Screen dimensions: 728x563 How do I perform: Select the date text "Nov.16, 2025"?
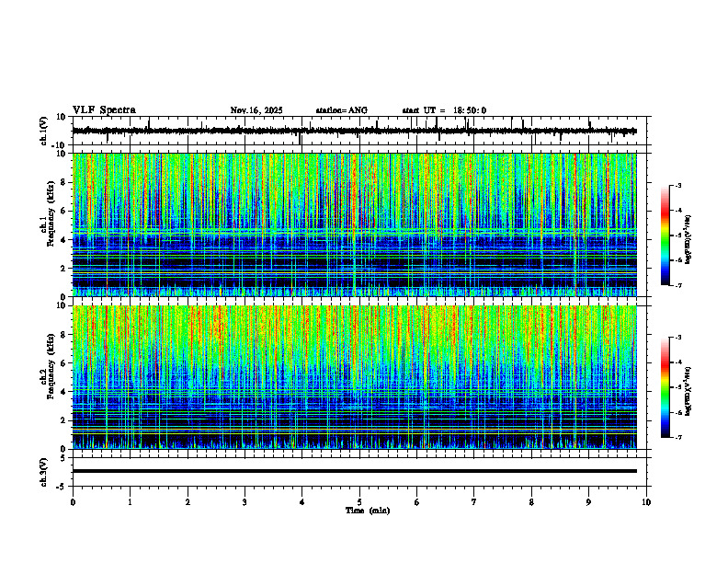click(256, 110)
